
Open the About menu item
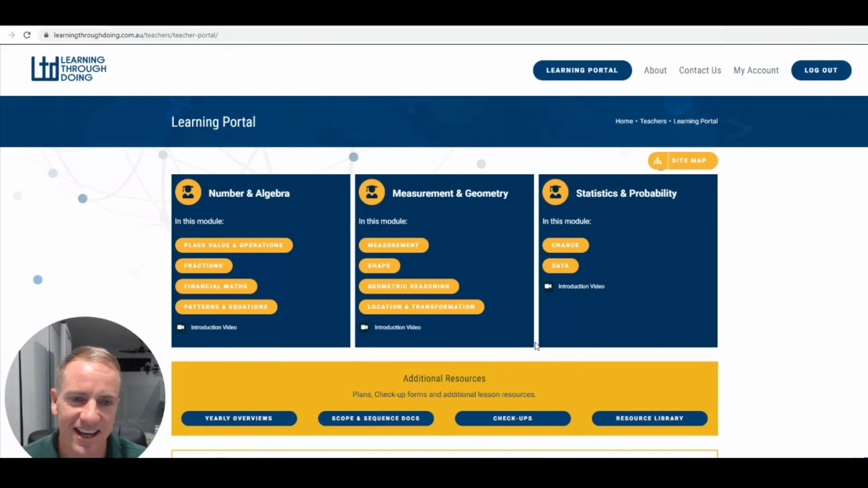(x=655, y=70)
